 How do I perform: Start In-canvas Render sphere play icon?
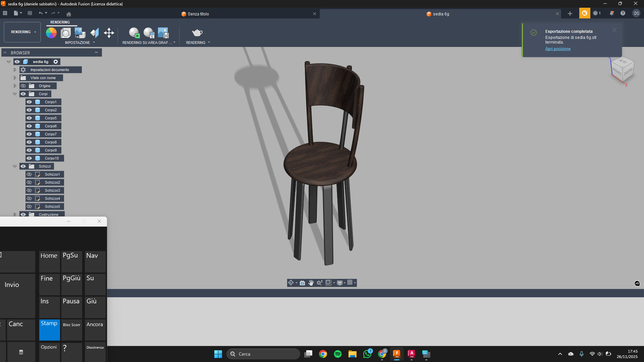134,33
